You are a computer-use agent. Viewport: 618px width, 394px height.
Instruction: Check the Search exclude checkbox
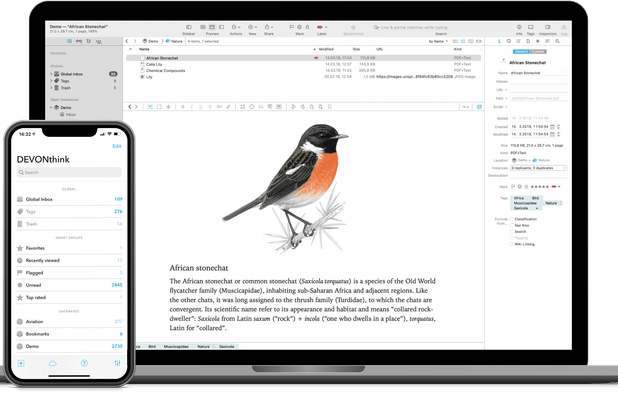[512, 232]
